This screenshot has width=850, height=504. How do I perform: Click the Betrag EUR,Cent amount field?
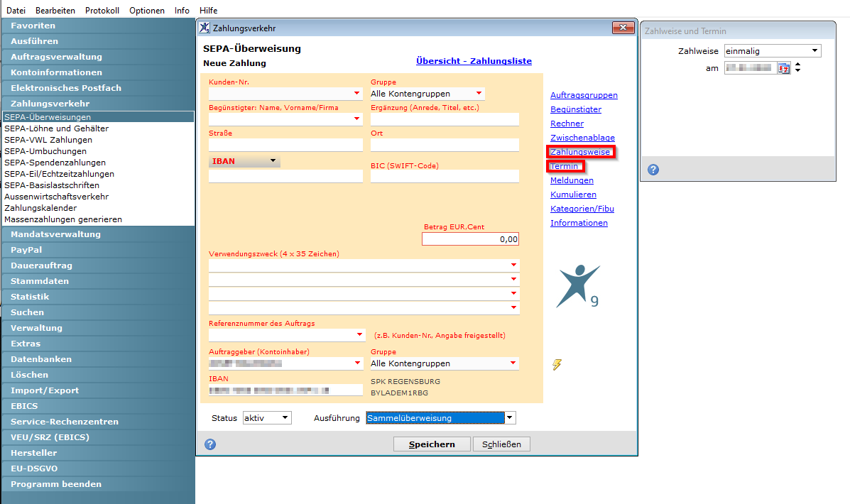tap(471, 239)
